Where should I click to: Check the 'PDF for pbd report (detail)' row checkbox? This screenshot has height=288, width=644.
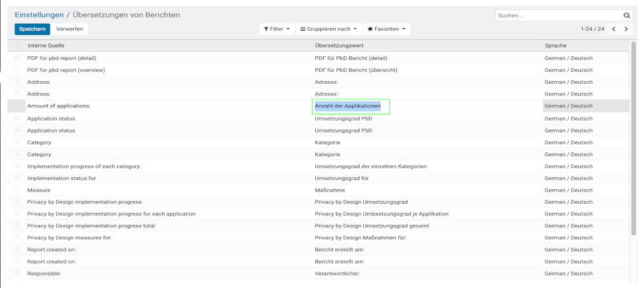coord(18,58)
